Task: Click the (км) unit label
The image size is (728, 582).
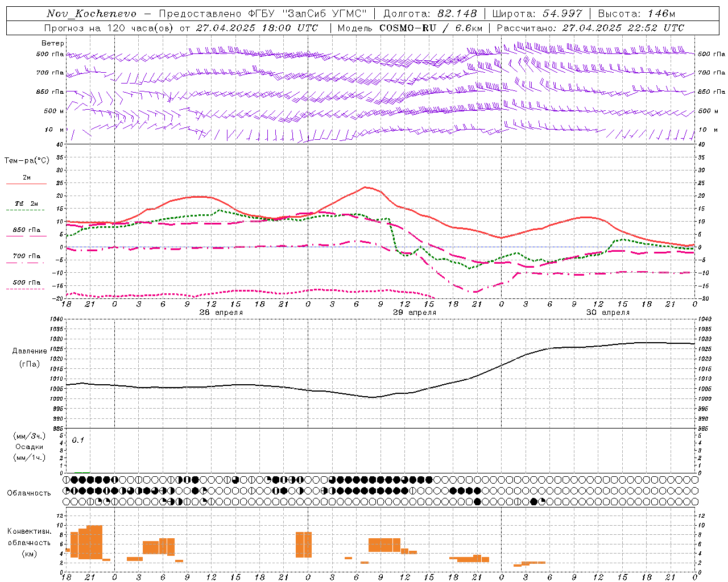Action: [30, 554]
